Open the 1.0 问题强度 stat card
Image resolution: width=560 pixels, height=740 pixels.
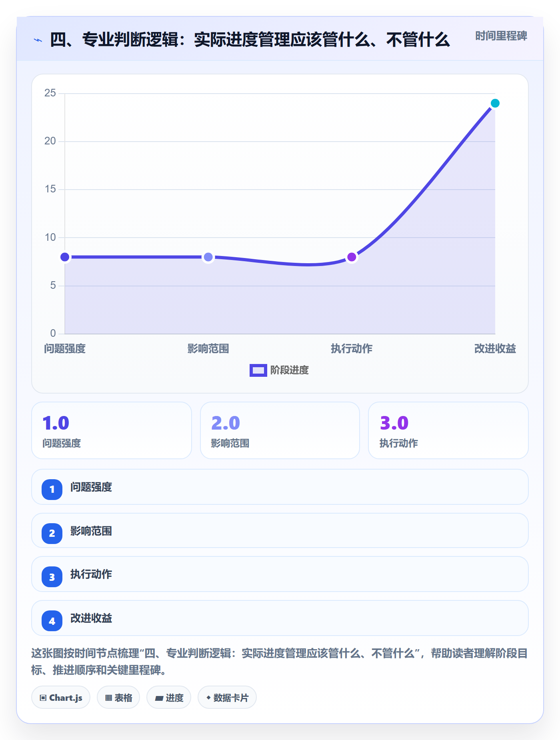(112, 430)
